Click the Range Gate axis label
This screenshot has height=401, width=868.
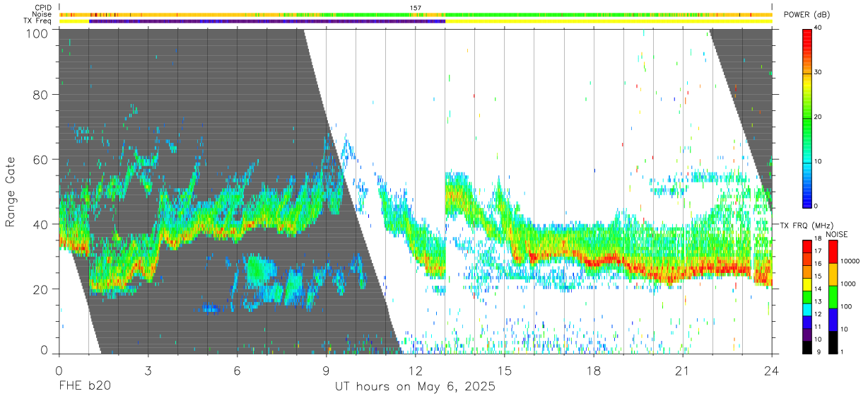(x=11, y=192)
